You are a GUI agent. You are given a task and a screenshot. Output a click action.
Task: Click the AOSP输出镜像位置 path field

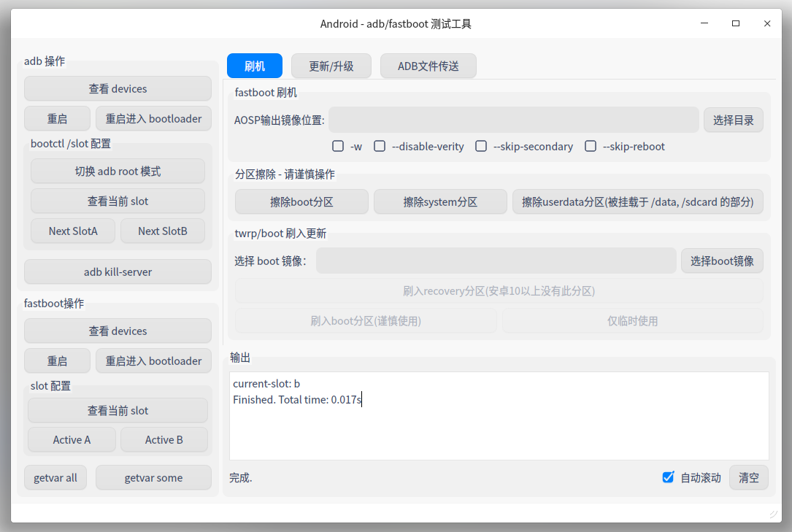click(513, 120)
